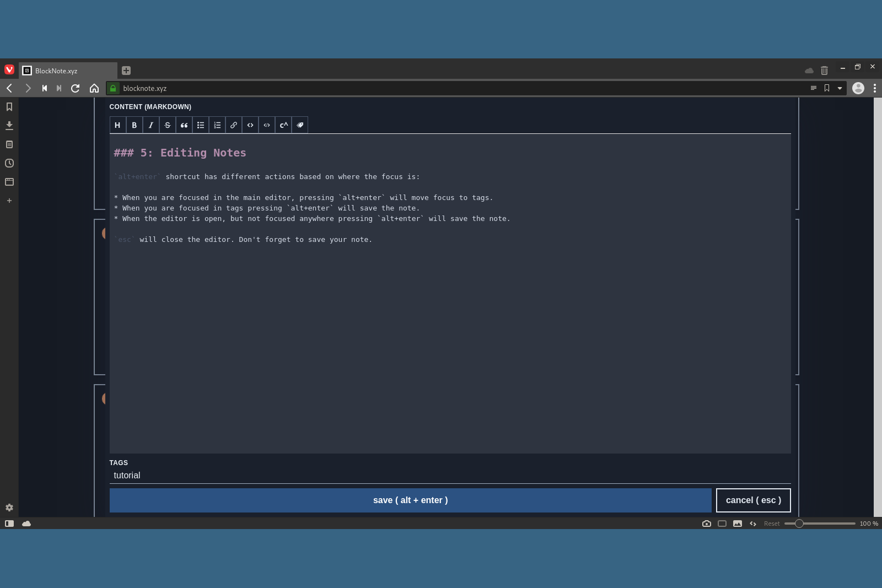Open browser settings from the gear icon
The image size is (882, 588).
pyautogui.click(x=9, y=508)
